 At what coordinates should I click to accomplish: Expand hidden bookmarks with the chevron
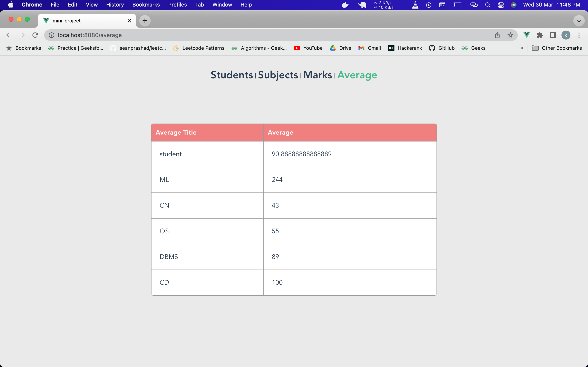522,48
